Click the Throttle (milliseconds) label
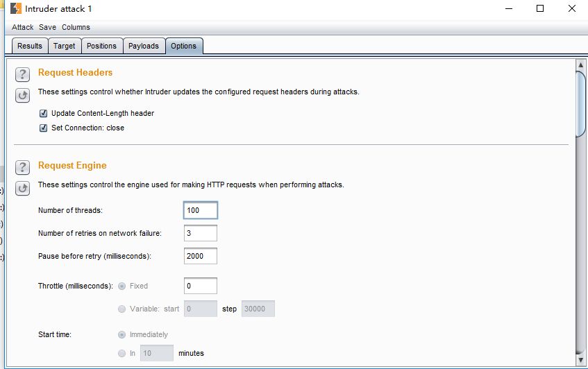This screenshot has height=369, width=588. click(x=76, y=286)
